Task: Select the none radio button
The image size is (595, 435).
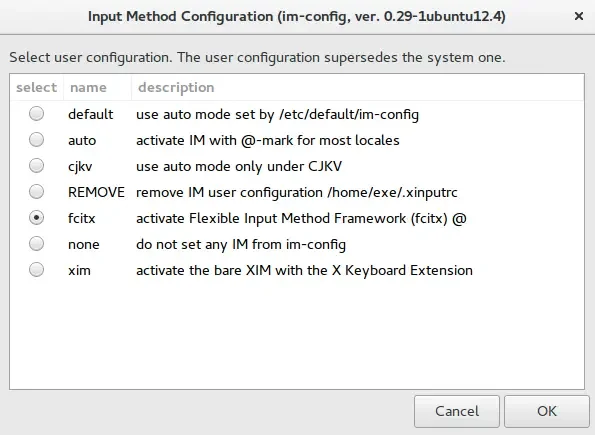Action: pyautogui.click(x=36, y=244)
